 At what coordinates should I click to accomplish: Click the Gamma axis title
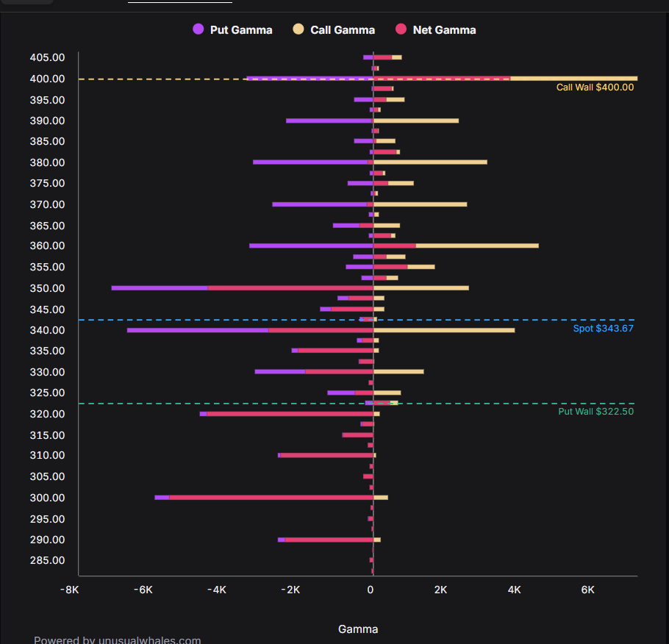click(358, 629)
